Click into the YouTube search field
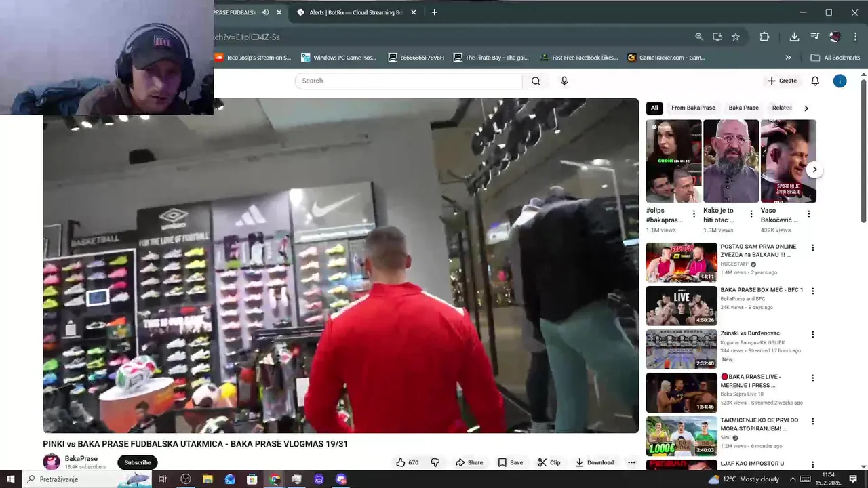 click(x=409, y=81)
